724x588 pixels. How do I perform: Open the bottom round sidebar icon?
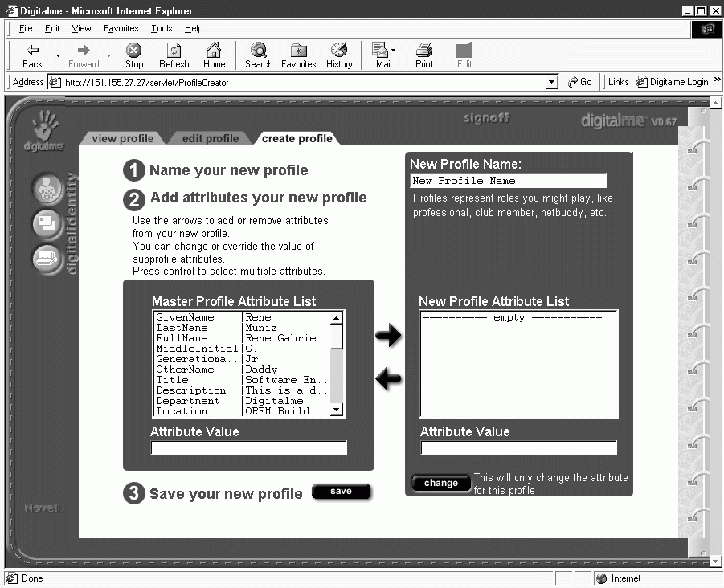[x=47, y=259]
